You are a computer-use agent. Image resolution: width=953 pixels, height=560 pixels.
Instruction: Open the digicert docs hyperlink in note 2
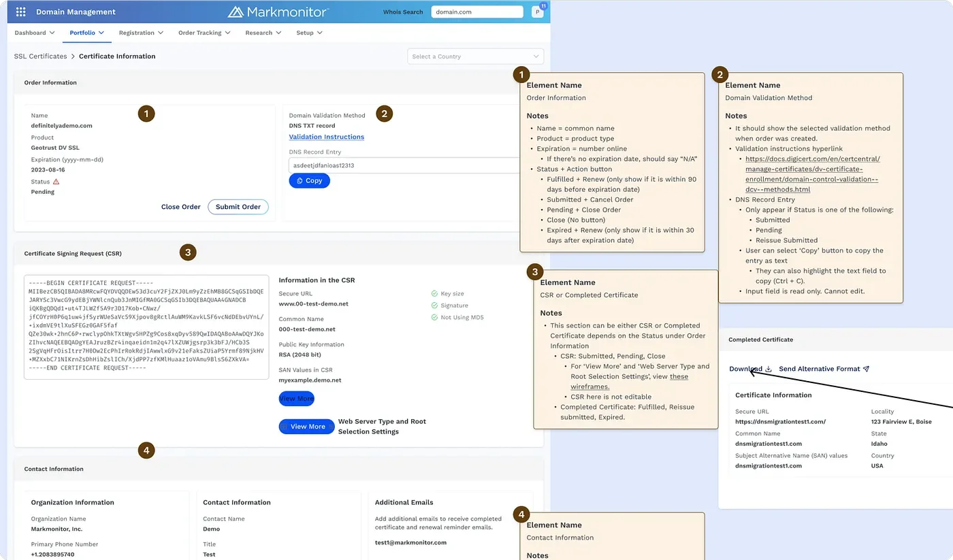[813, 174]
